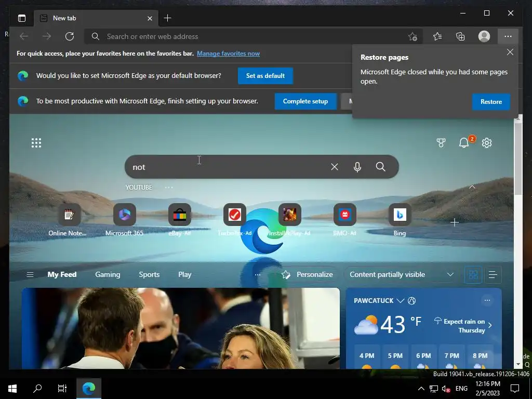Refresh the page with reload icon
This screenshot has height=399, width=532.
click(x=70, y=36)
